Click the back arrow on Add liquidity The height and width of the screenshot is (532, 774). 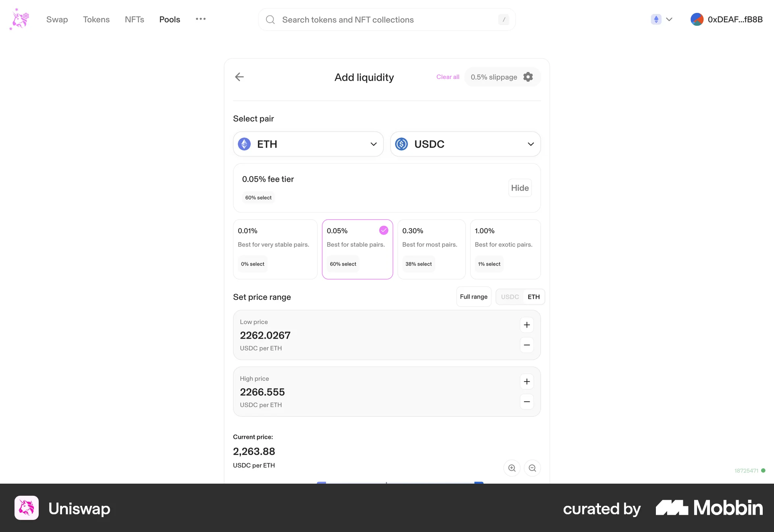(x=239, y=77)
